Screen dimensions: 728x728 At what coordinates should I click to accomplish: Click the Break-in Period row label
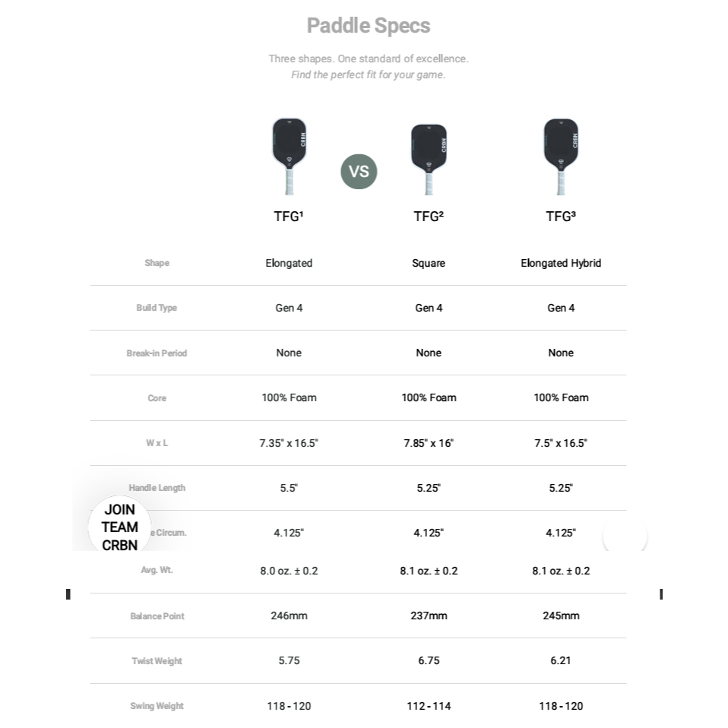click(157, 353)
